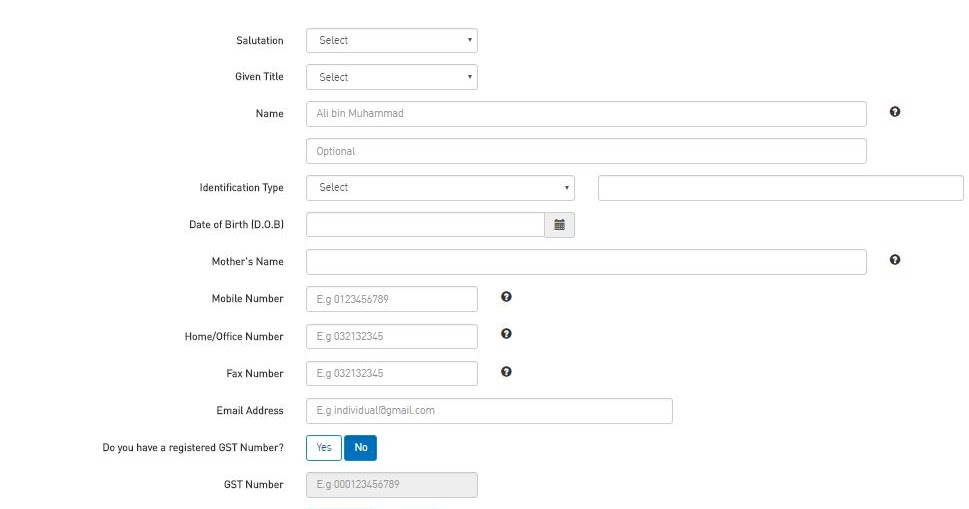This screenshot has width=969, height=509.
Task: Expand the Given Title dropdown
Action: click(392, 77)
